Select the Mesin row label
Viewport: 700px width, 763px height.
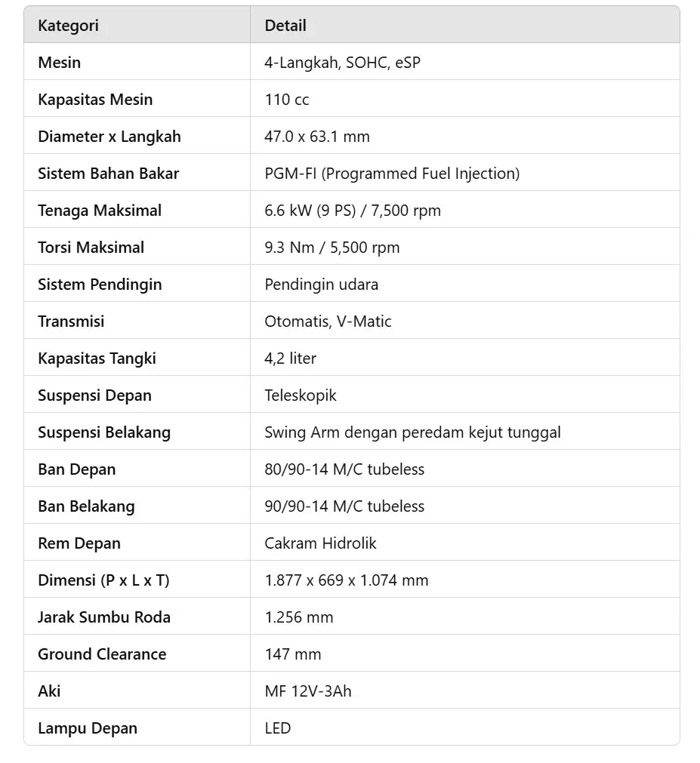point(59,63)
